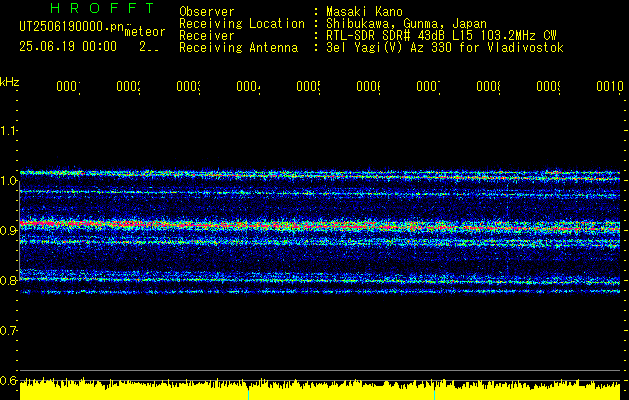The image size is (629, 400).
Task: Click the 0002 time marker
Action: coord(128,86)
